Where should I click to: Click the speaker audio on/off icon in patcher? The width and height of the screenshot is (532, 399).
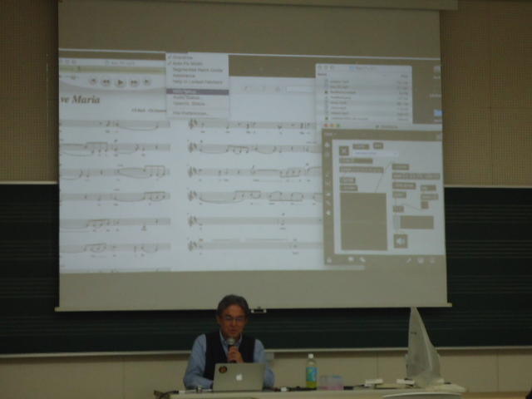pyautogui.click(x=401, y=241)
